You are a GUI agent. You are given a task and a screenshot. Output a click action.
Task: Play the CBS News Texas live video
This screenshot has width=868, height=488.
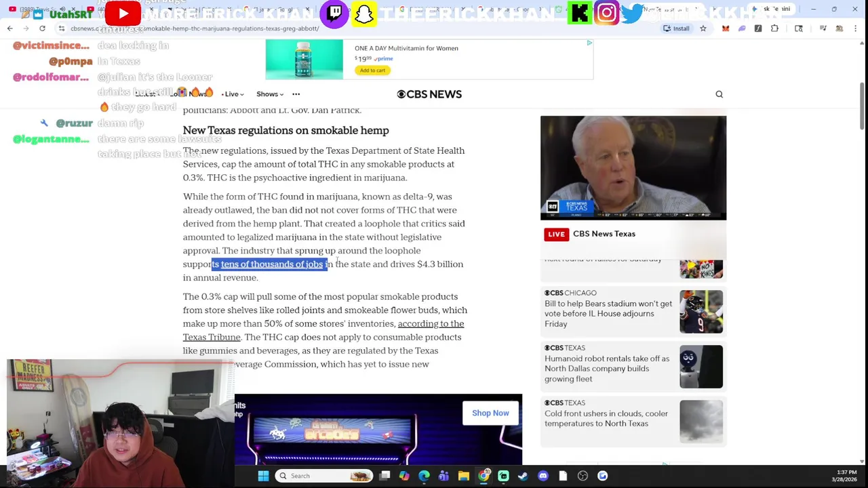pos(633,168)
